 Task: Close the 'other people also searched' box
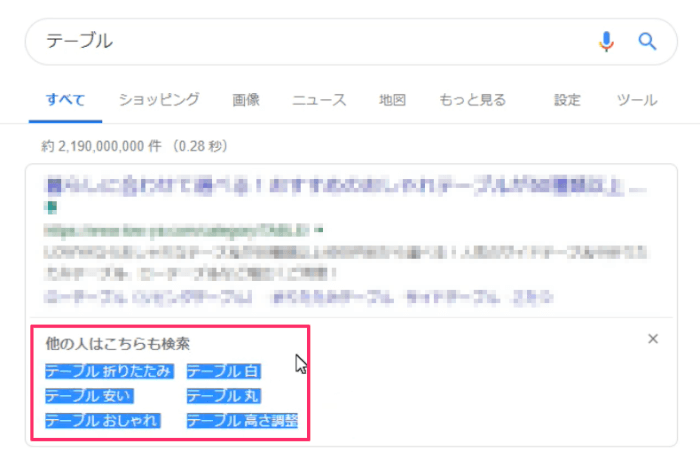click(653, 339)
